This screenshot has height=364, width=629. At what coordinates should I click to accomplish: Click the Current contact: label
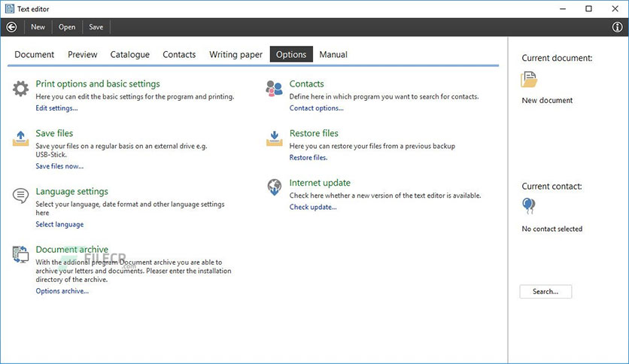[x=552, y=187]
